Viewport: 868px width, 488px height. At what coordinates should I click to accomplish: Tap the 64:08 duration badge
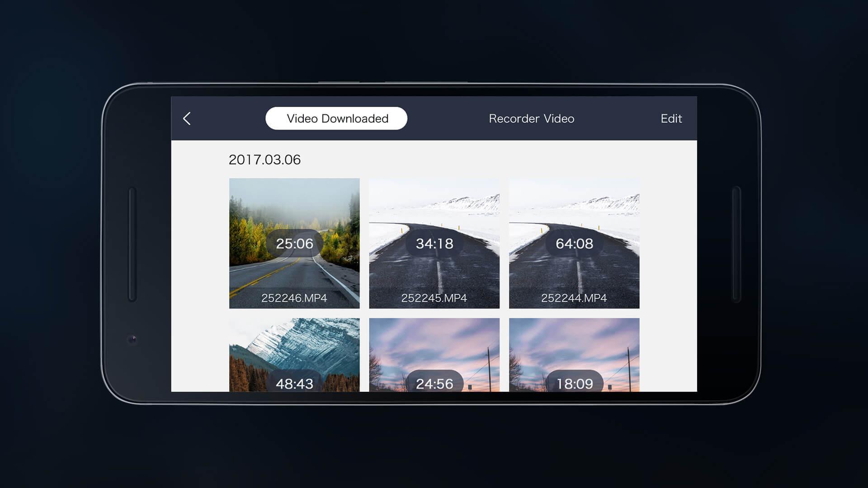(x=574, y=244)
